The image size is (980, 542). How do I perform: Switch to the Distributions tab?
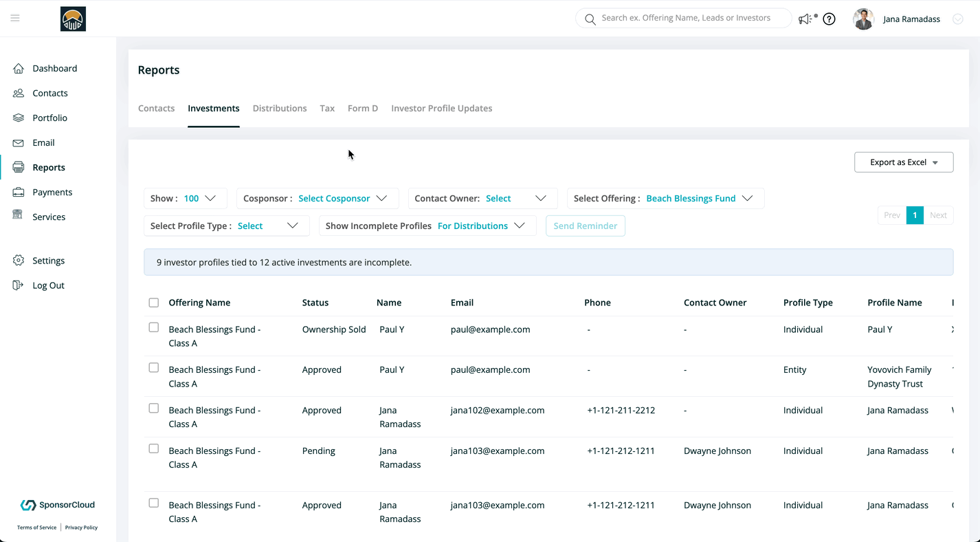point(280,108)
